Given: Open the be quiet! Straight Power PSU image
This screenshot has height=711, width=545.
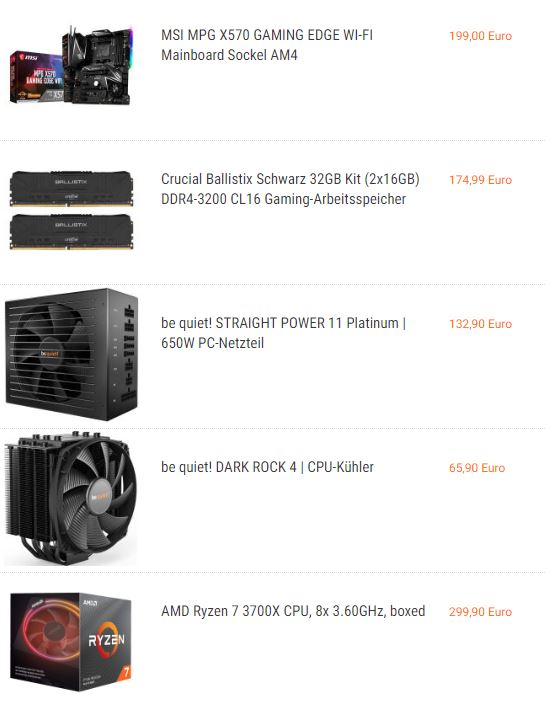Looking at the screenshot, I should 72,355.
